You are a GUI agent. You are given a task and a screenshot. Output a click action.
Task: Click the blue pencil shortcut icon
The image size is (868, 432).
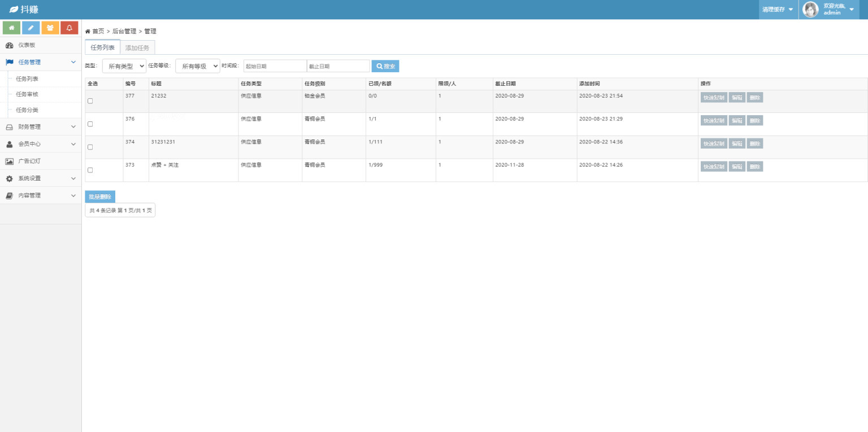pyautogui.click(x=31, y=27)
